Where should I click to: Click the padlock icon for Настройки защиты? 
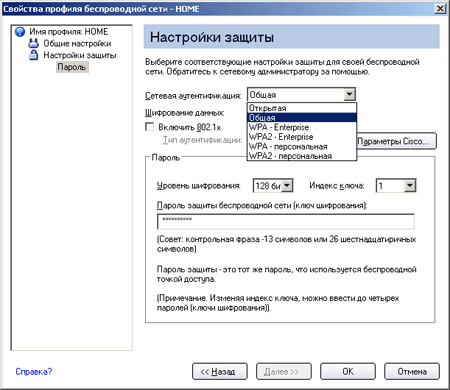click(x=33, y=55)
